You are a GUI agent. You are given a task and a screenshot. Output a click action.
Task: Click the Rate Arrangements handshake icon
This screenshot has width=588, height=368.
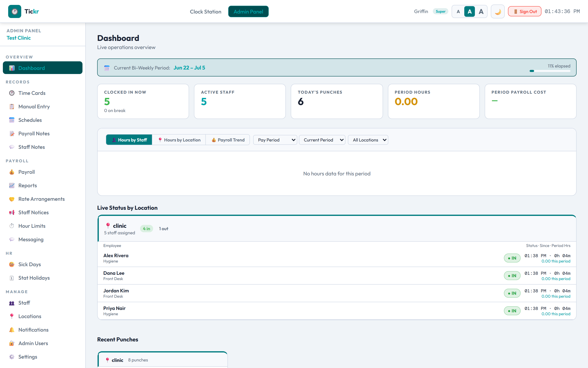tap(12, 199)
